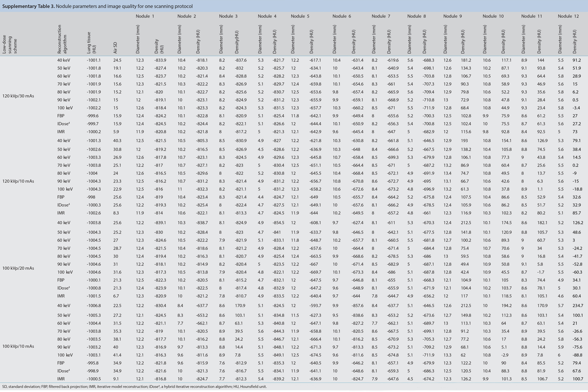
Task: Click Nodule 6 density "-857.6"
Action: 358,306
